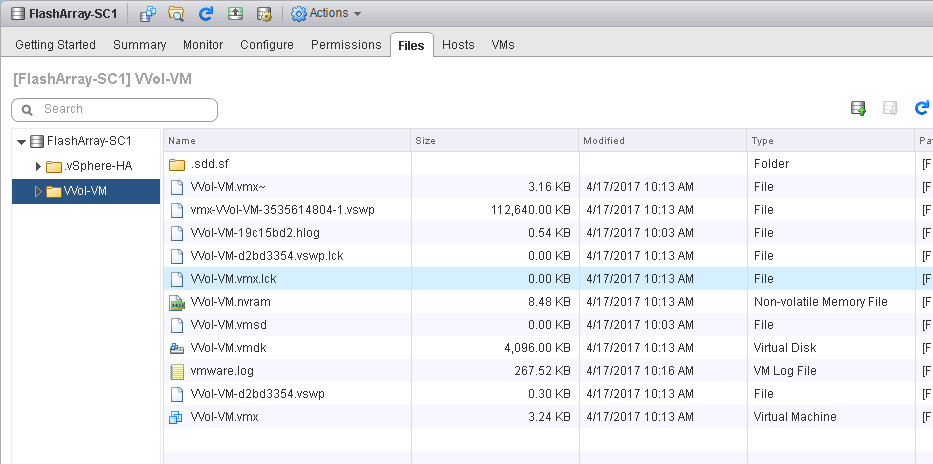Click icon of vmx-VVol-VM-3535614804-1.vswp
The width and height of the screenshot is (933, 464).
177,210
